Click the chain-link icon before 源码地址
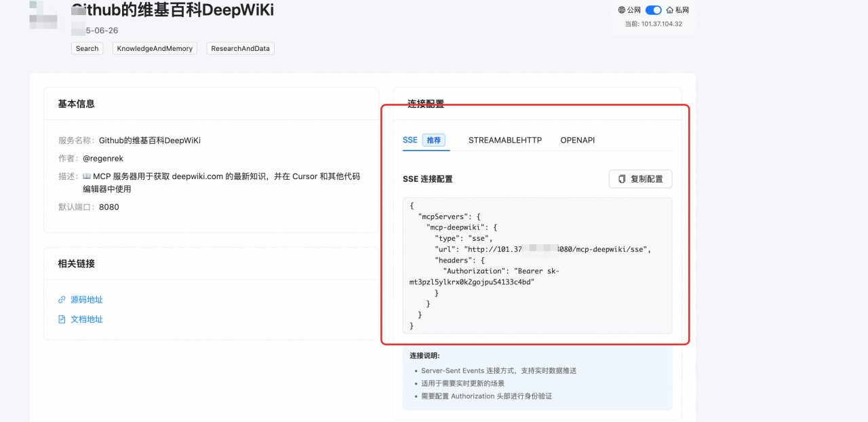Image resolution: width=868 pixels, height=422 pixels. click(62, 299)
